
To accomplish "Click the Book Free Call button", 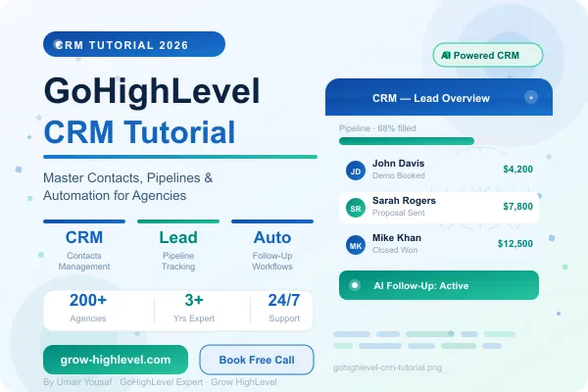I will 257,360.
